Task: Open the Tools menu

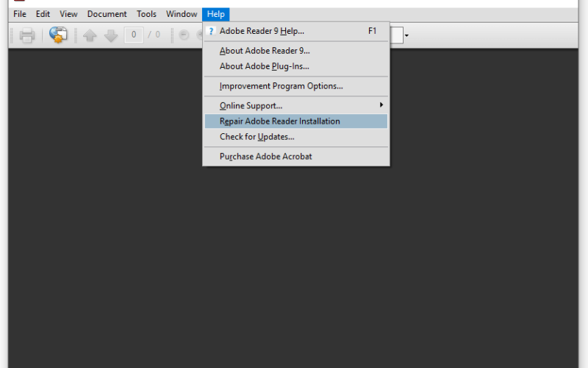Action: (146, 14)
